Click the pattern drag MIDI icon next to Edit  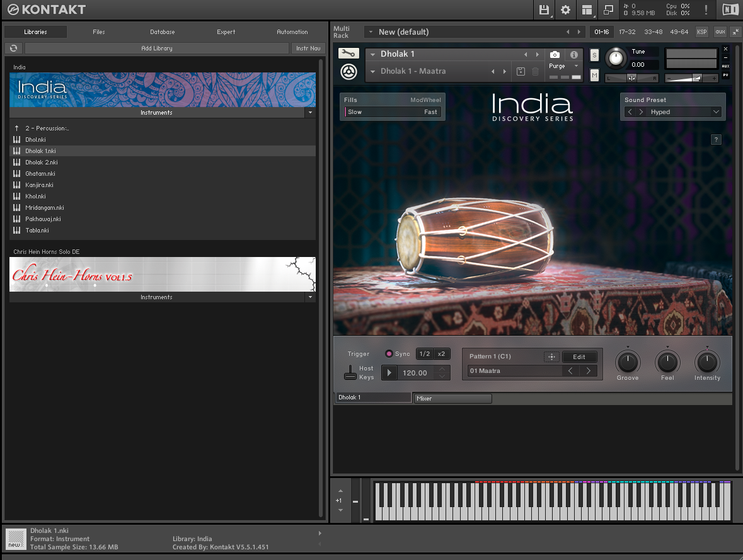coord(551,357)
